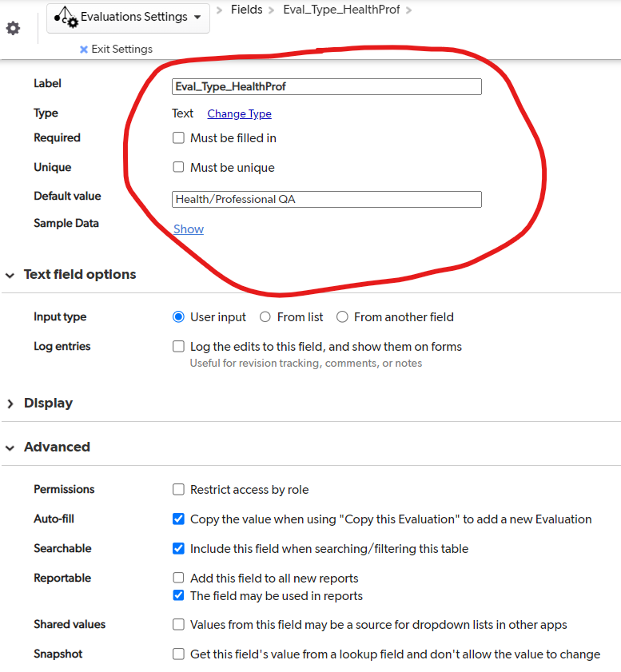Choose From another field radio button
The image size is (621, 672).
point(342,317)
